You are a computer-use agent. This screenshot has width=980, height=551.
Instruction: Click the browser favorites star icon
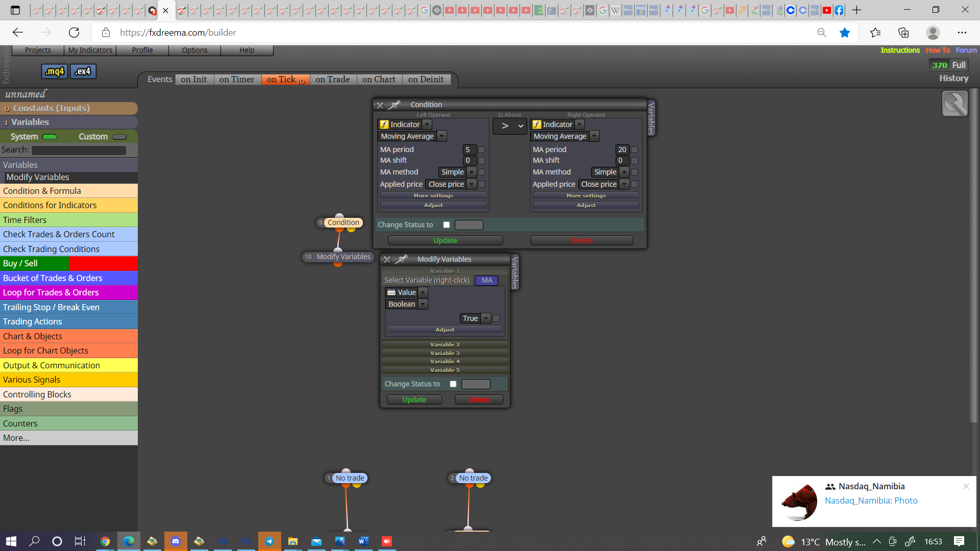point(845,33)
